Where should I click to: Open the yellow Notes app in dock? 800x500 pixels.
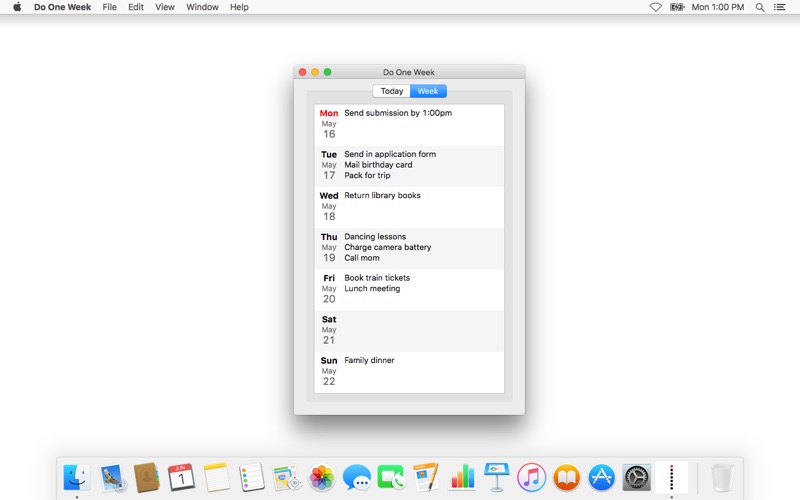point(216,478)
